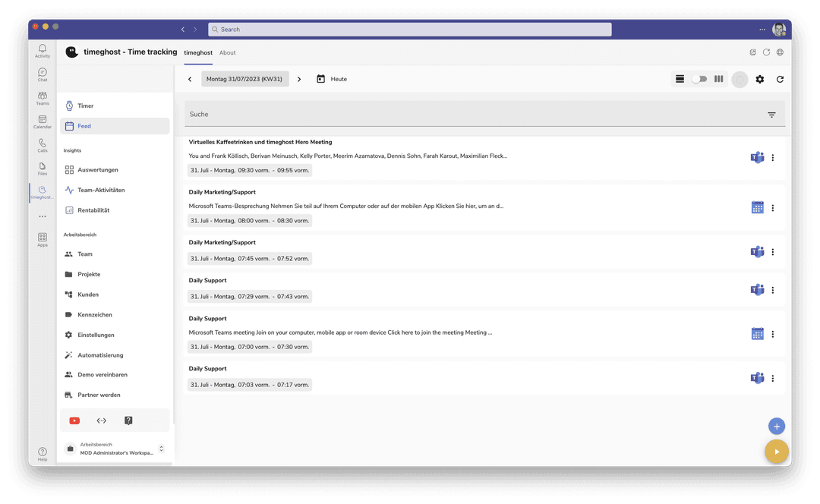Jump to today with the Heute button

coord(333,78)
